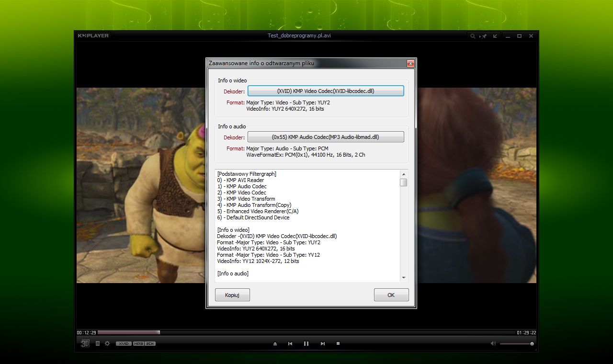The height and width of the screenshot is (364, 613).
Task: Toggle 3D mode button in player
Action: pyautogui.click(x=85, y=343)
